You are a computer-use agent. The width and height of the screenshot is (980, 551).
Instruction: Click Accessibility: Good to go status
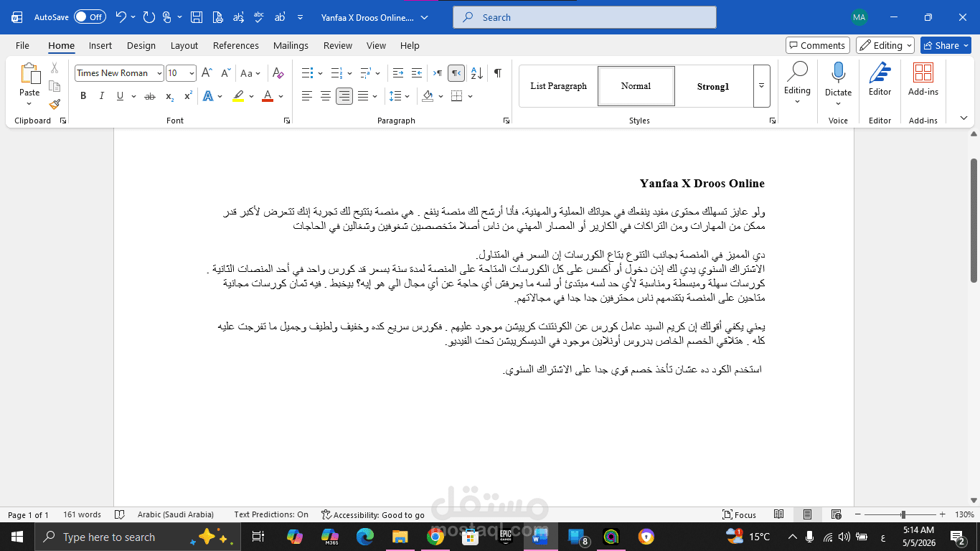pyautogui.click(x=373, y=514)
